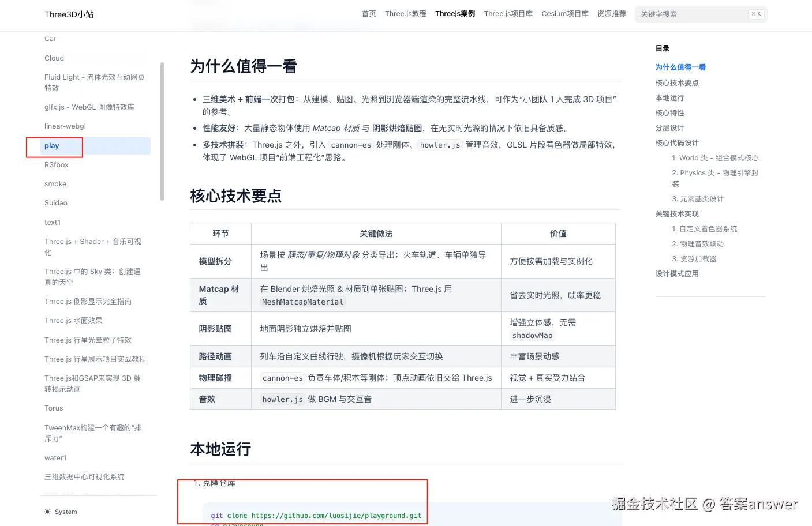Open the linear-webgl sidebar entry
812x526 pixels.
[x=65, y=126]
